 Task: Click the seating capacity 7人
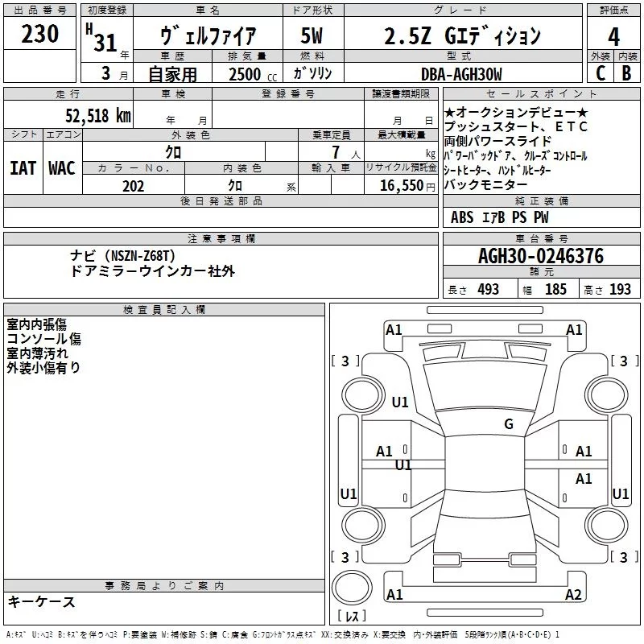coord(346,152)
